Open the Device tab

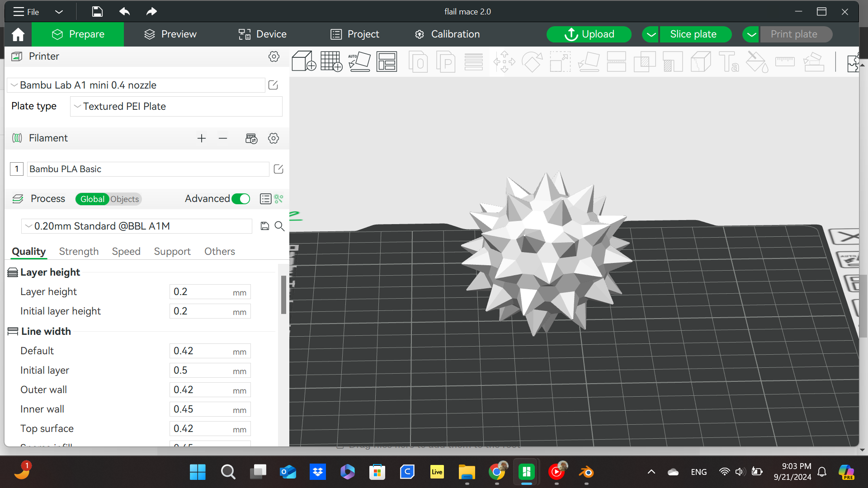263,34
